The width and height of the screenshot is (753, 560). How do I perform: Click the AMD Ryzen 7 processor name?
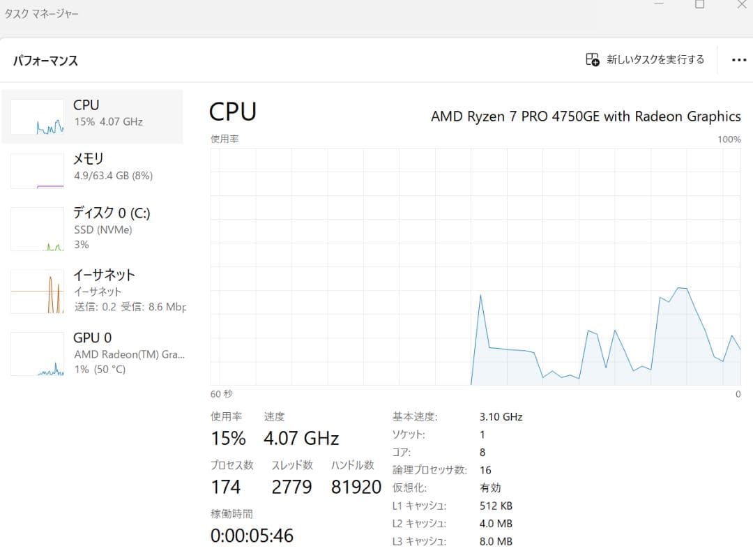point(586,116)
